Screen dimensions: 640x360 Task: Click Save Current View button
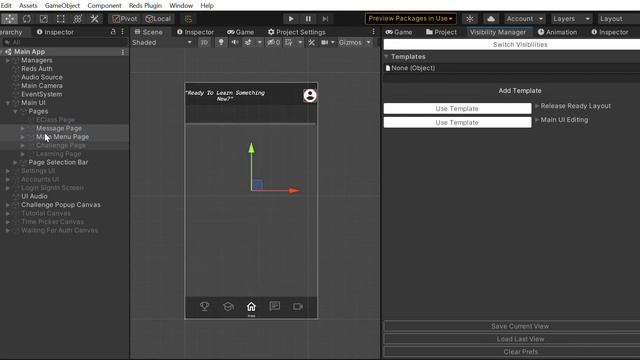520,326
